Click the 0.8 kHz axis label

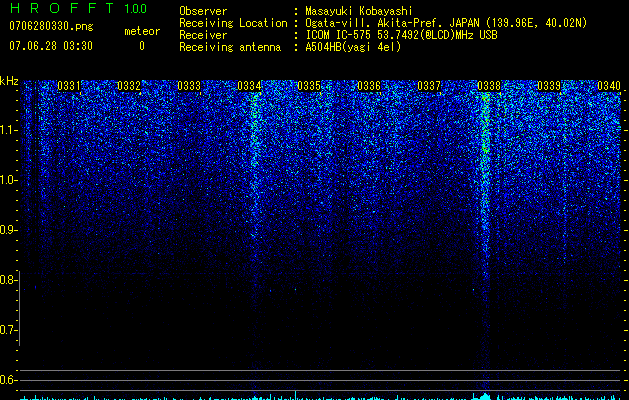pos(9,280)
